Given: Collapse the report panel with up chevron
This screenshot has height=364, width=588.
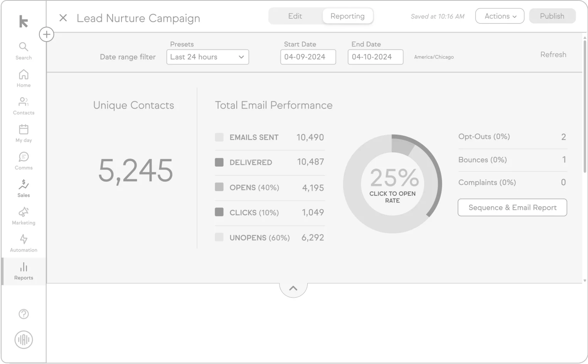Looking at the screenshot, I should pos(293,288).
